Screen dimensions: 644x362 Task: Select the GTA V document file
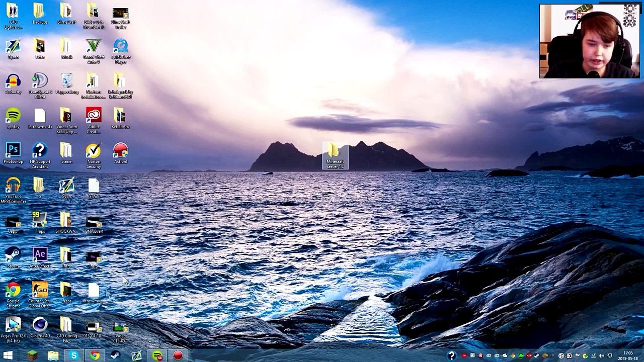click(x=94, y=188)
